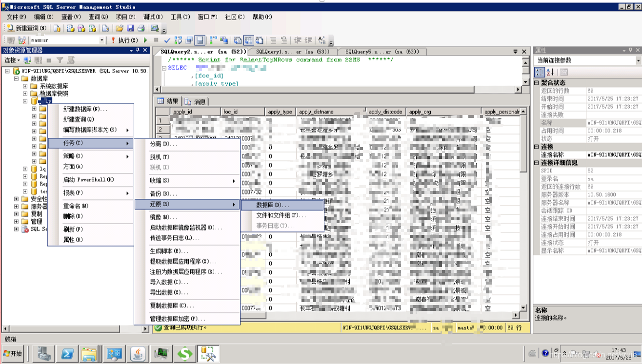This screenshot has height=364, width=642.
Task: Collapse the WIN-9I1UNGJQBPI server node
Action: point(8,71)
